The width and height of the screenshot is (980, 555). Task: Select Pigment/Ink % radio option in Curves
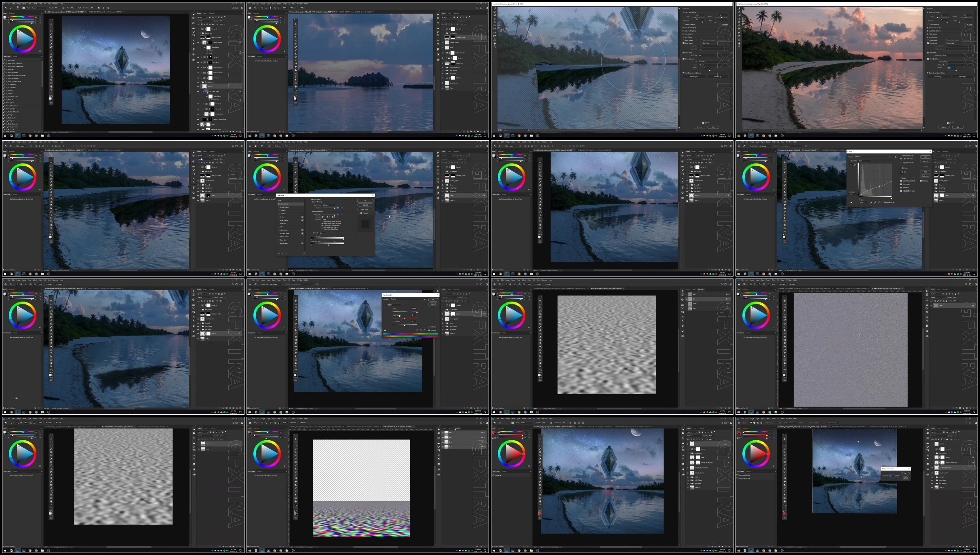tap(901, 162)
